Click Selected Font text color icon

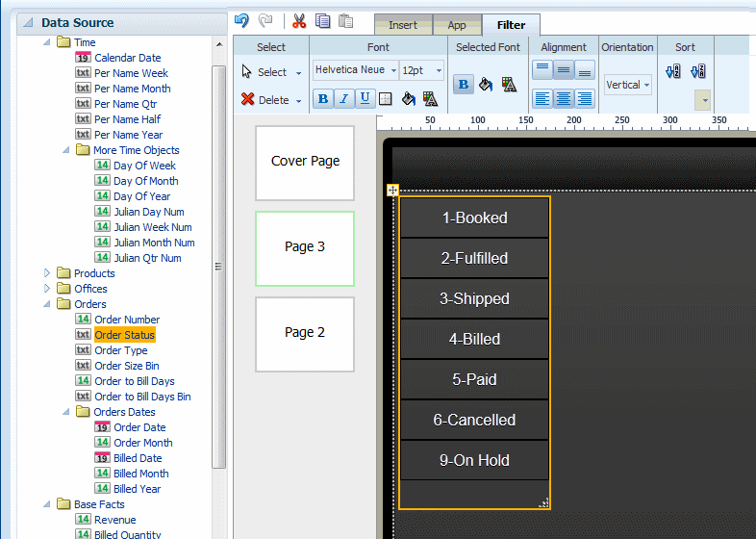[509, 85]
